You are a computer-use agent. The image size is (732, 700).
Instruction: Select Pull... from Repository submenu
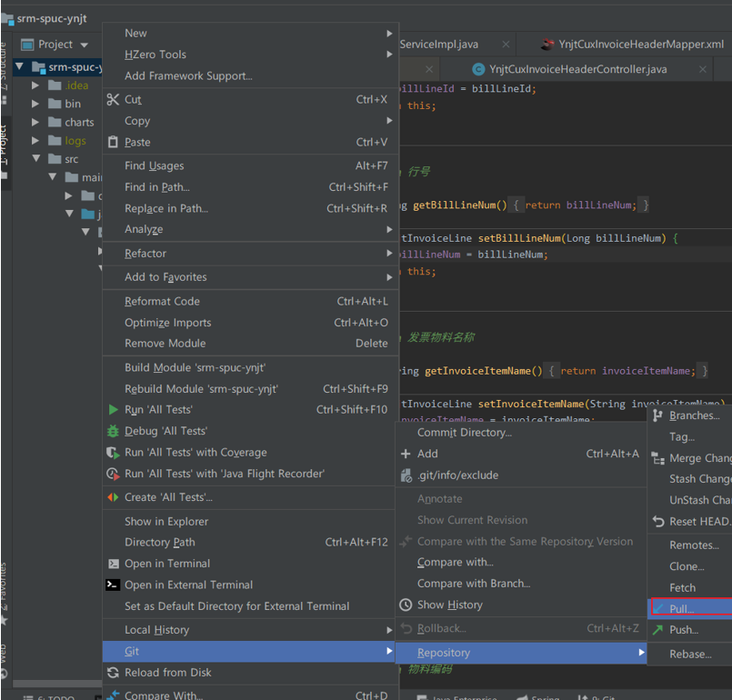[682, 609]
